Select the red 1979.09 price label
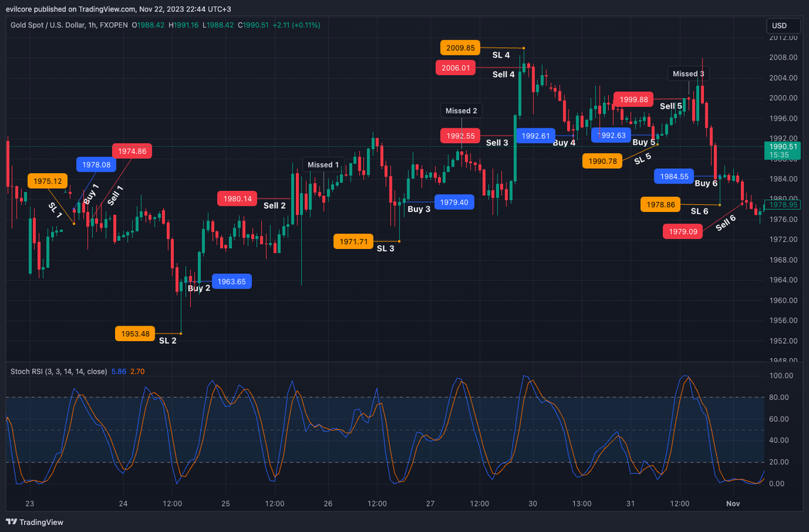809x532 pixels. [683, 231]
